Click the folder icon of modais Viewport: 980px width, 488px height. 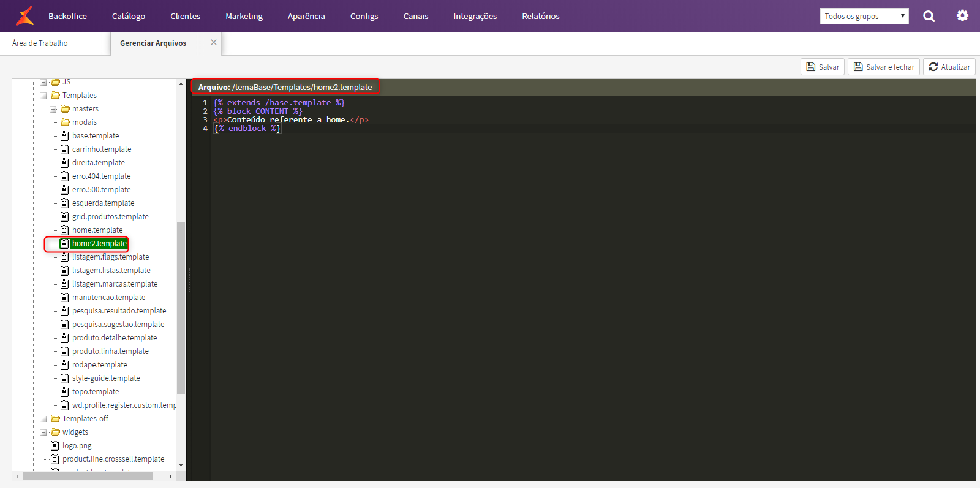tap(65, 122)
